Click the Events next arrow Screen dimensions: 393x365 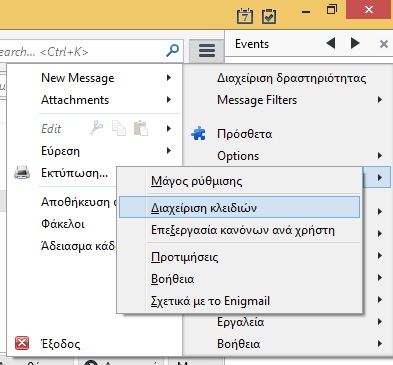click(x=355, y=43)
